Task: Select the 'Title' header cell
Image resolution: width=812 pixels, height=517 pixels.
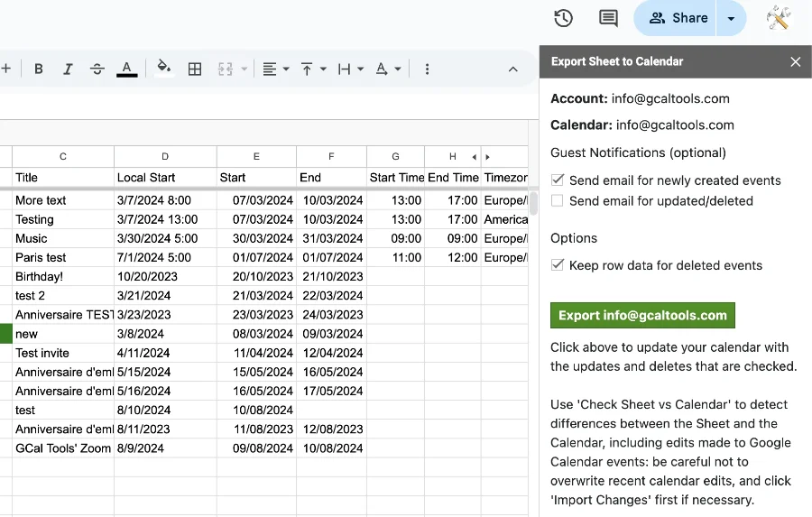Action: pyautogui.click(x=62, y=178)
